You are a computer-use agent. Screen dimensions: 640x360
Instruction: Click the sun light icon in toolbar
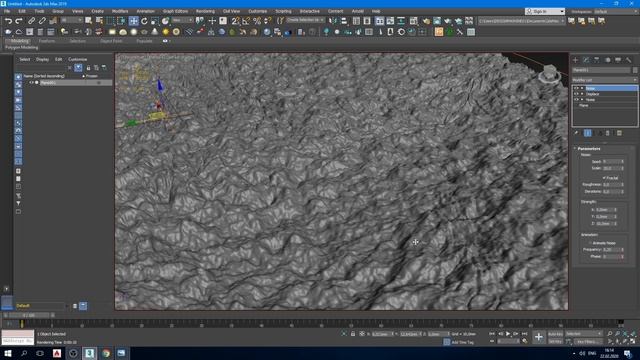[165, 32]
